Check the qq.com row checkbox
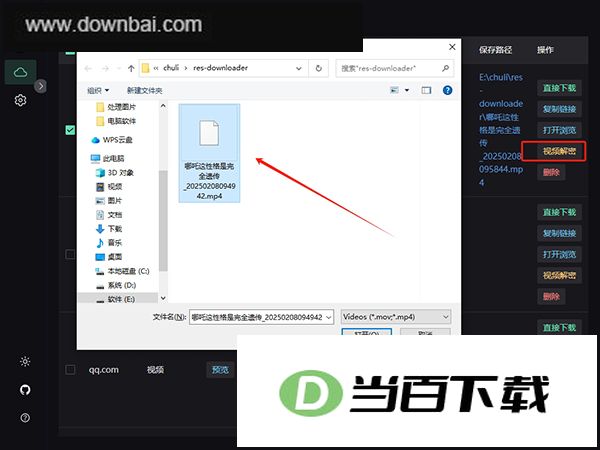Image resolution: width=600 pixels, height=450 pixels. (x=70, y=370)
